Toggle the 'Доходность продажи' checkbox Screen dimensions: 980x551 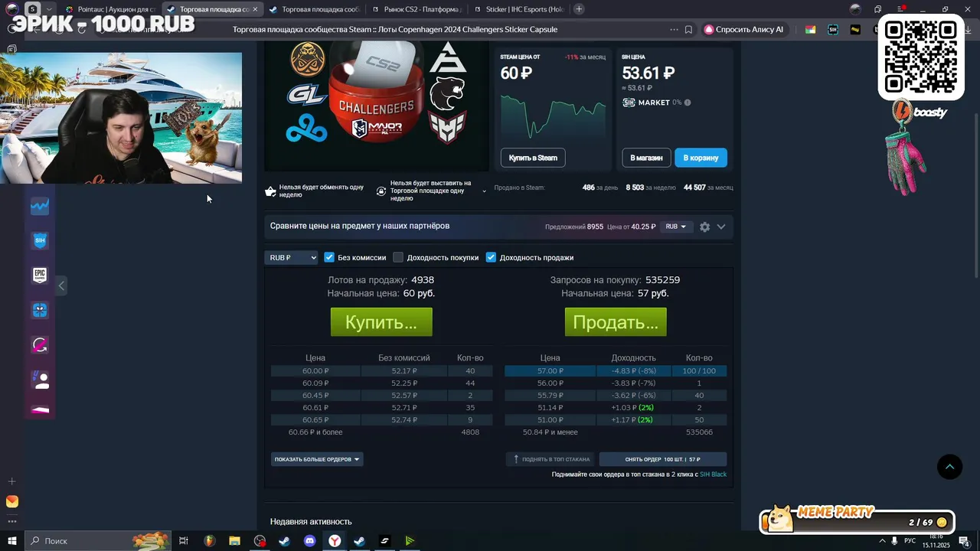(491, 257)
